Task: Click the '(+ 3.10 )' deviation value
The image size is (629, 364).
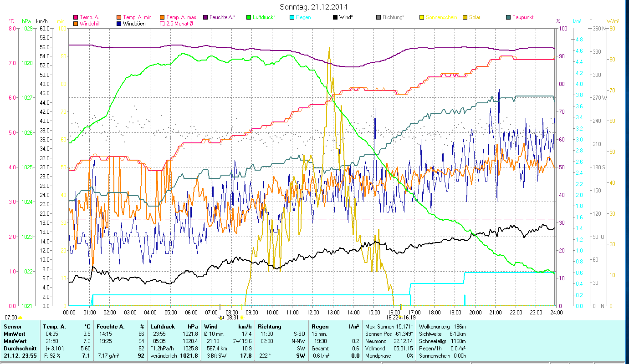Action: [x=54, y=349]
